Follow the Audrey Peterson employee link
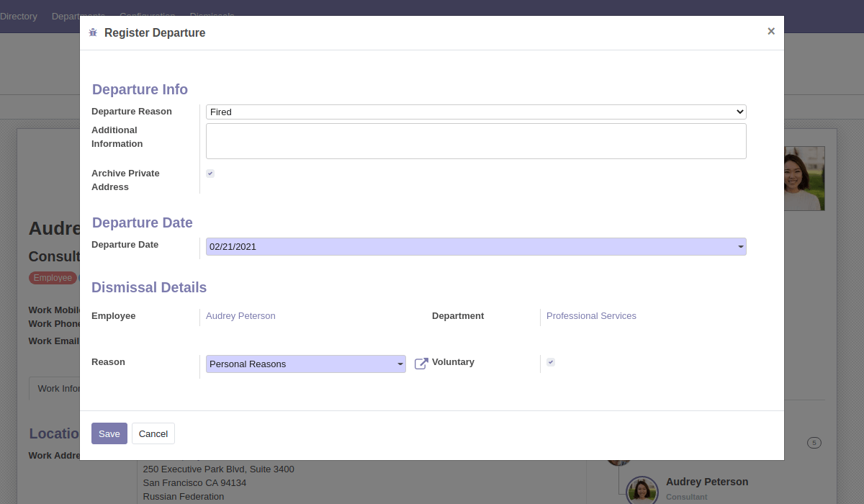 (240, 316)
